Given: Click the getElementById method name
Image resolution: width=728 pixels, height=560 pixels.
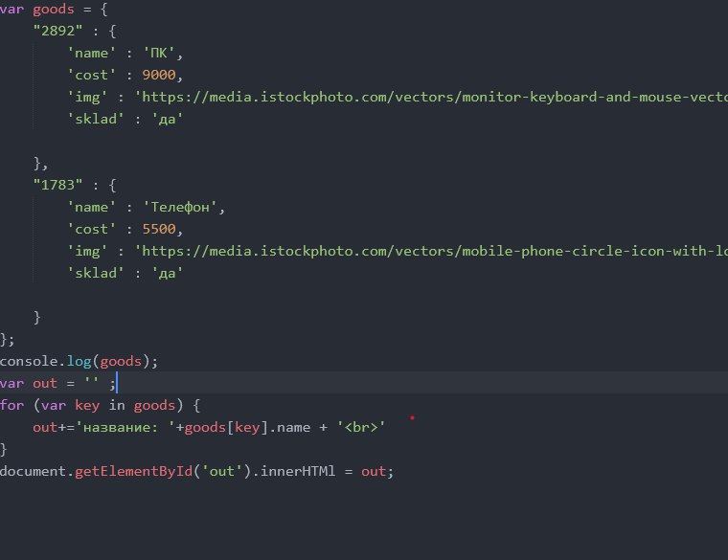Looking at the screenshot, I should (134, 471).
